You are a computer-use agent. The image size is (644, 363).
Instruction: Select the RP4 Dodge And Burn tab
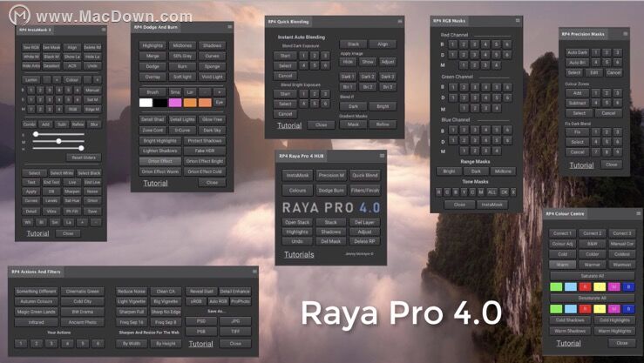[x=156, y=27]
